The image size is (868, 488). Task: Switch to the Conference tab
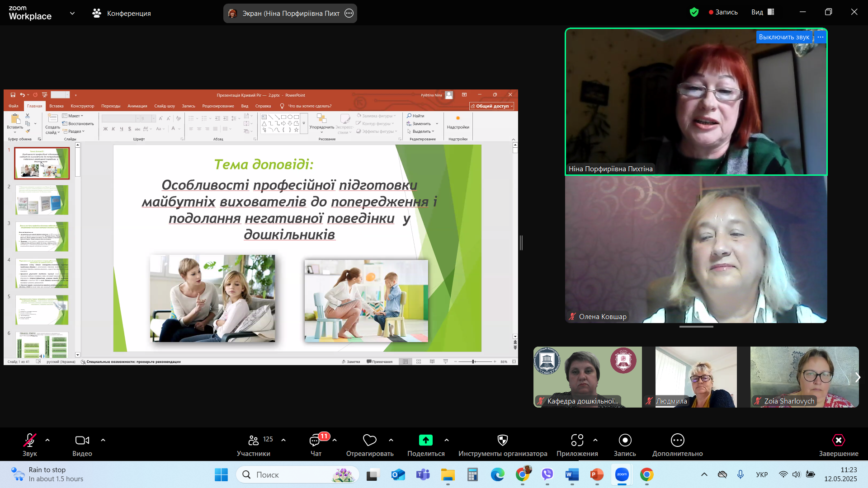(122, 13)
